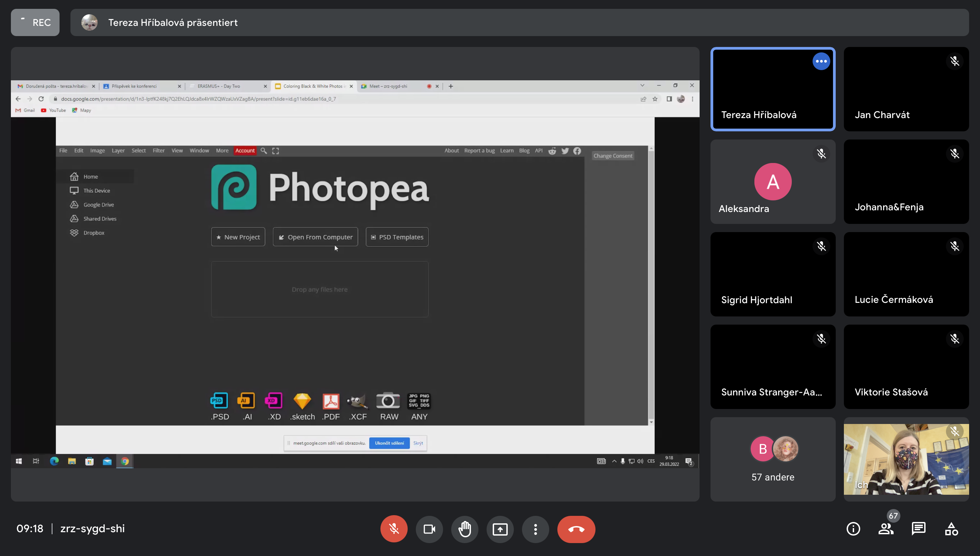Open meeting details info icon
The image size is (980, 556).
[x=853, y=529]
